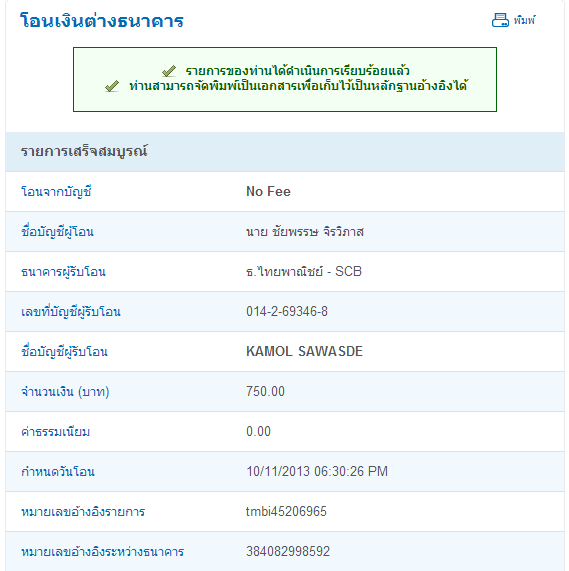Click the label ชื่อบัญชีผู้โอน
Image resolution: width=569 pixels, height=571 pixels.
coord(57,232)
